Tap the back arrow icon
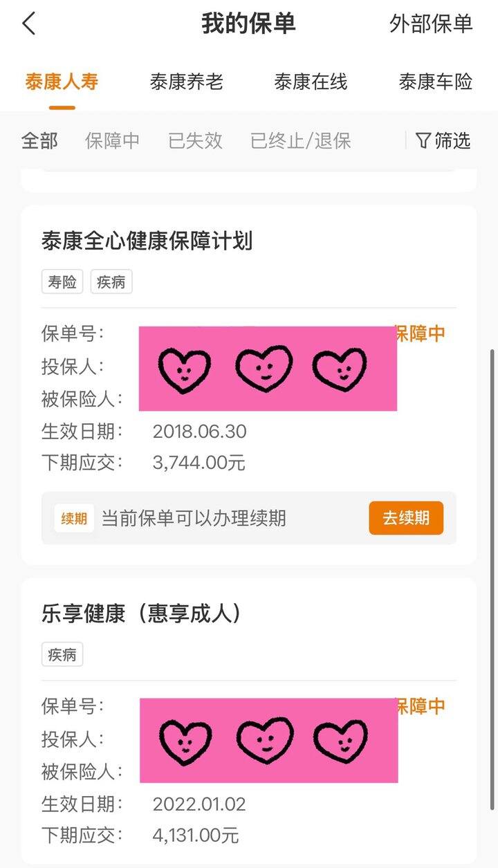Viewport: 498px width, 868px height. tap(29, 24)
